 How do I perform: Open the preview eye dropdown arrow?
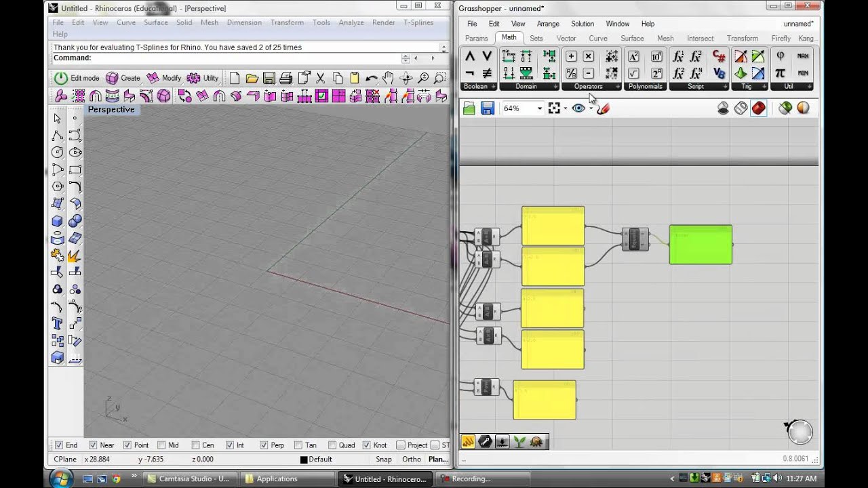(x=591, y=108)
